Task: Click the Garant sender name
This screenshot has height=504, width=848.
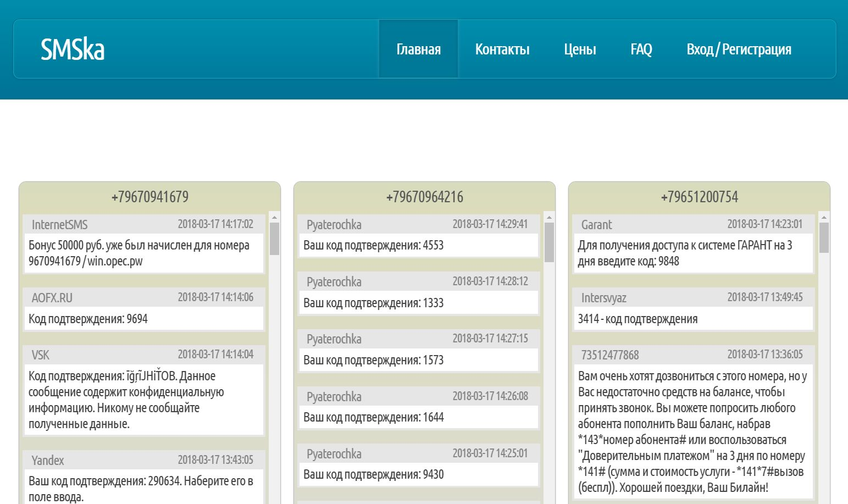Action: [596, 225]
